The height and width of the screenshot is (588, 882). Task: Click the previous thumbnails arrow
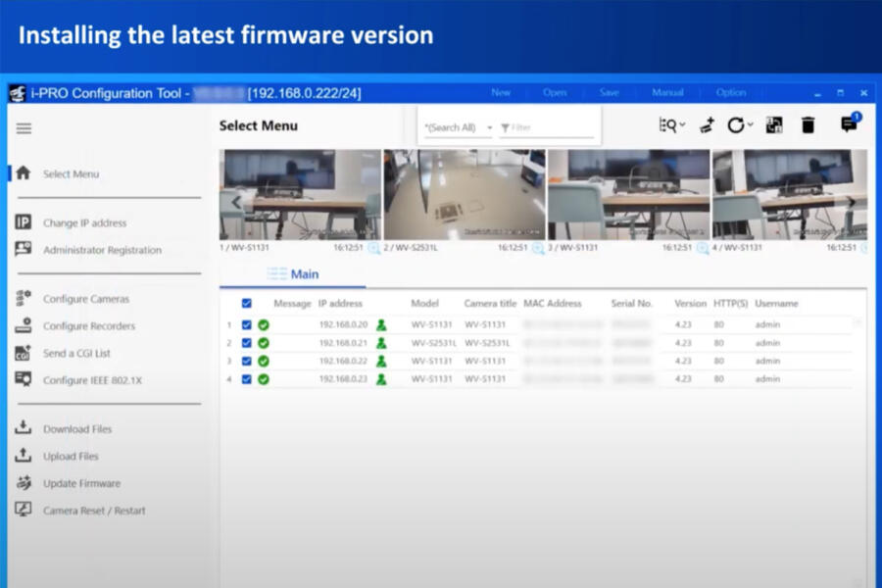point(235,202)
